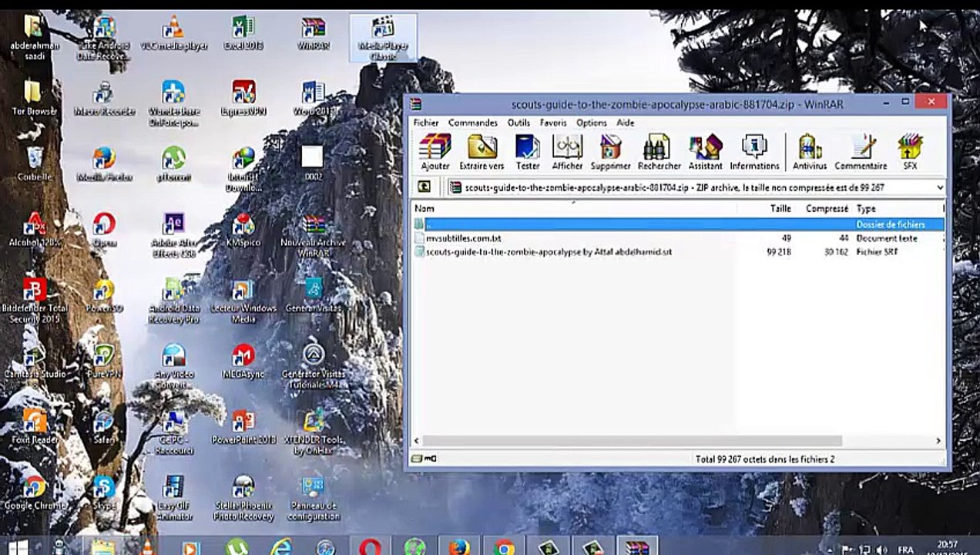Select the Nouveau Archive WinRAR desktop file
This screenshot has width=980, height=555.
313,235
